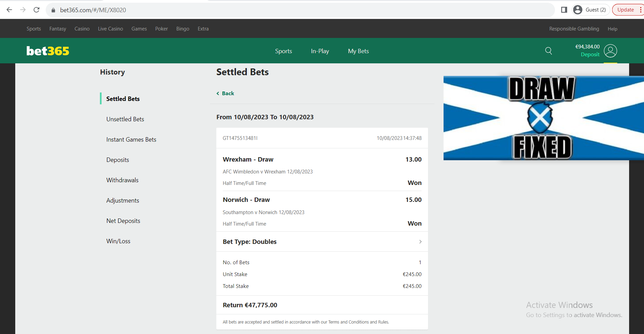Click the date range From 10/08/2023 heading
This screenshot has width=644, height=334.
265,117
